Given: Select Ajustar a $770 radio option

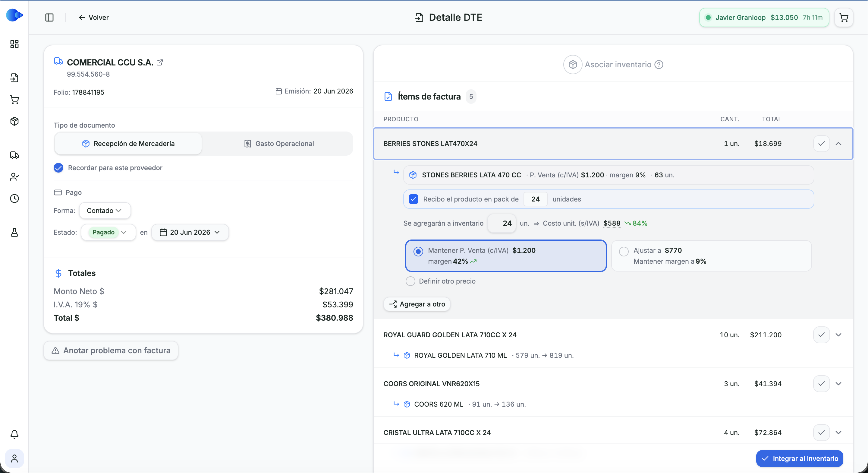Looking at the screenshot, I should pos(624,251).
